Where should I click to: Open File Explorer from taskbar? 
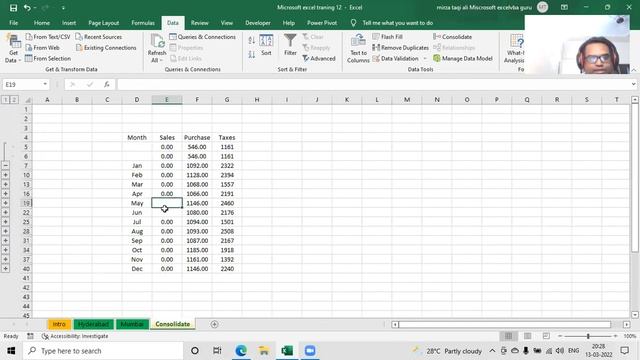click(264, 351)
